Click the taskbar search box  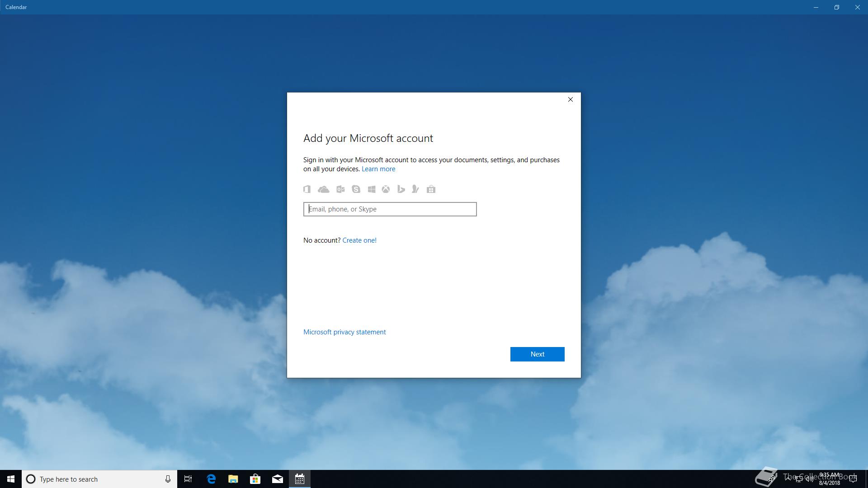[99, 479]
